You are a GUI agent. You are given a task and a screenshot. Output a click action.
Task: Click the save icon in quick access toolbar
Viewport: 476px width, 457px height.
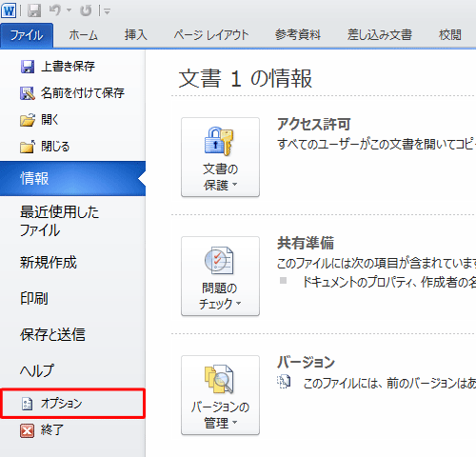33,10
